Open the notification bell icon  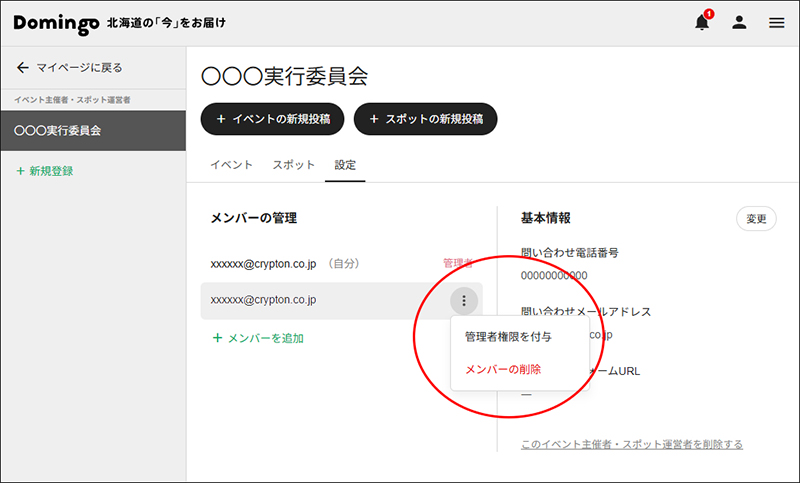(x=702, y=22)
